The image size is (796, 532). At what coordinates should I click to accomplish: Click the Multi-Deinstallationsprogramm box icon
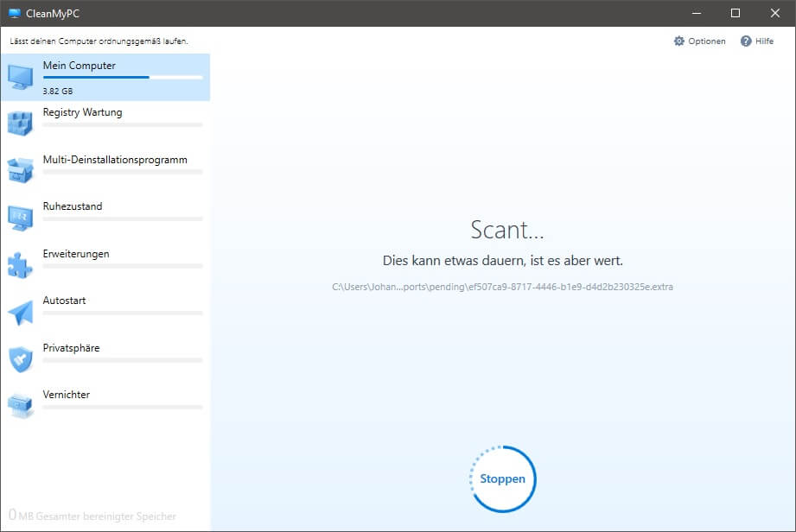pyautogui.click(x=21, y=170)
